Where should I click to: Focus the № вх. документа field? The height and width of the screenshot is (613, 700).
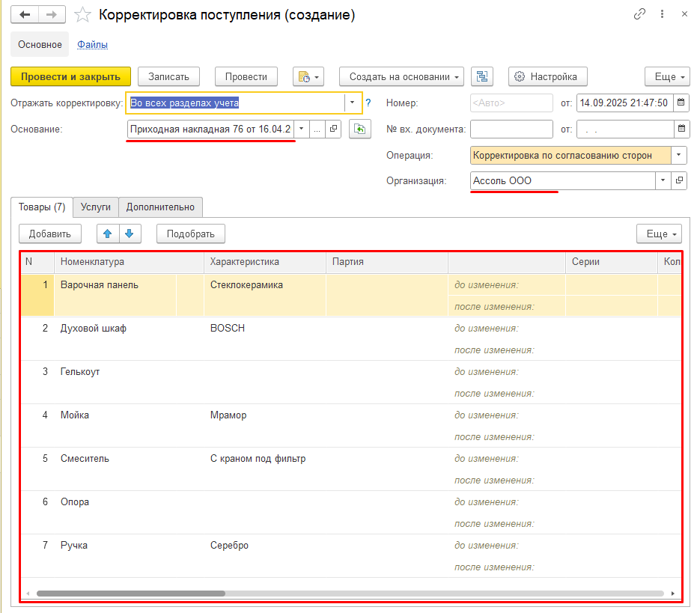(x=511, y=129)
